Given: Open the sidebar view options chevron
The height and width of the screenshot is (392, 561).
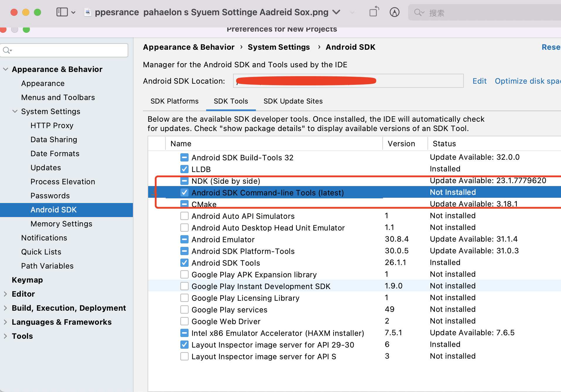Looking at the screenshot, I should 73,13.
